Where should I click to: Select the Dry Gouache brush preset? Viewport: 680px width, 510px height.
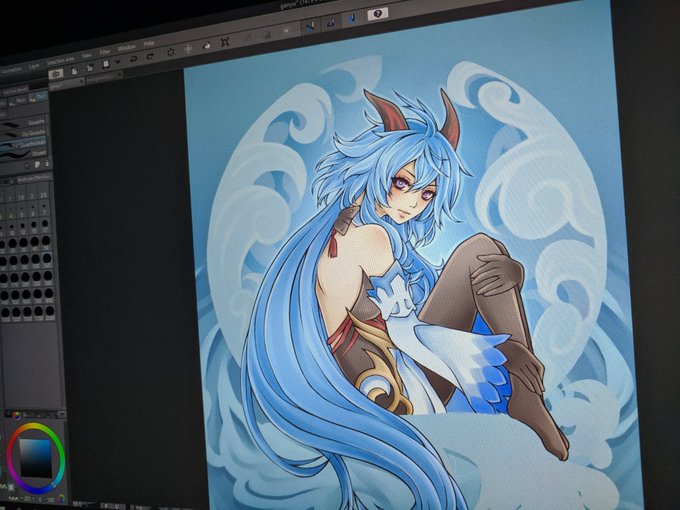[x=23, y=134]
